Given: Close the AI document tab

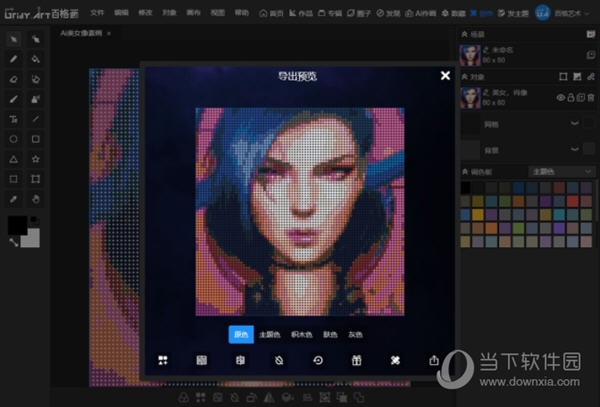Looking at the screenshot, I should pos(109,34).
